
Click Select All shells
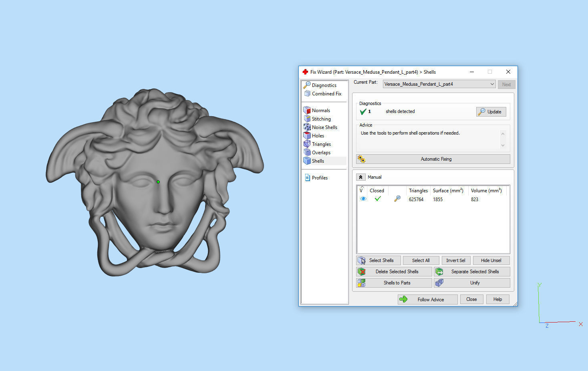coord(421,260)
